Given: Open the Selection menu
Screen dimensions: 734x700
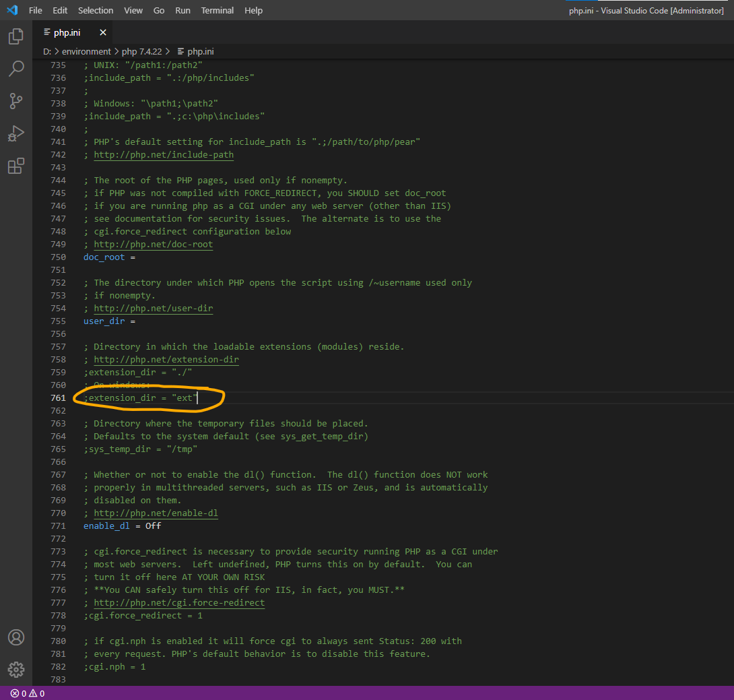Looking at the screenshot, I should (x=96, y=10).
